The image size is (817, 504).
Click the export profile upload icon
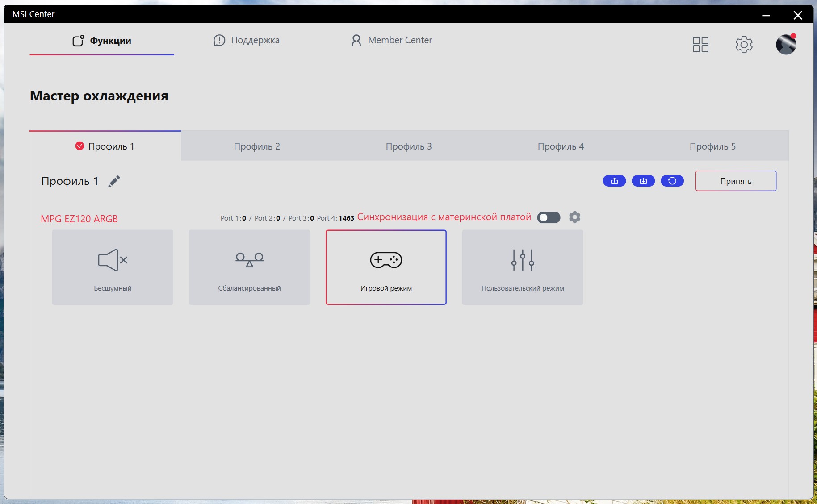tap(614, 181)
